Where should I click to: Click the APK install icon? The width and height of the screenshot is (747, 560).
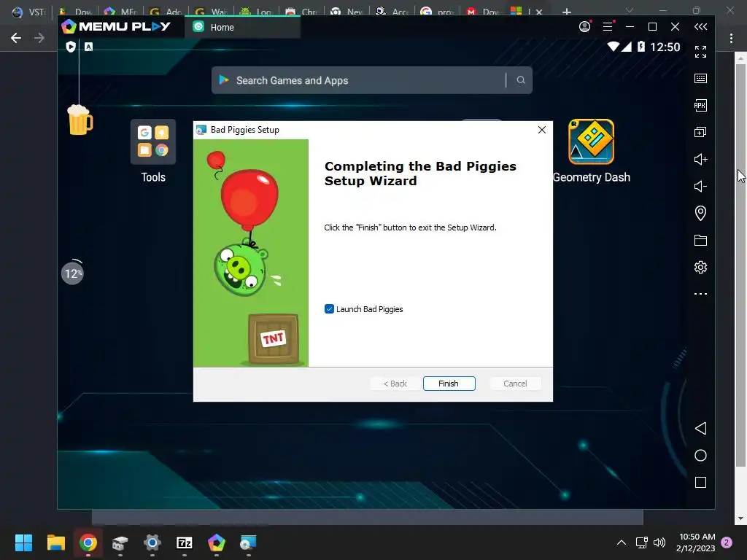pyautogui.click(x=700, y=105)
